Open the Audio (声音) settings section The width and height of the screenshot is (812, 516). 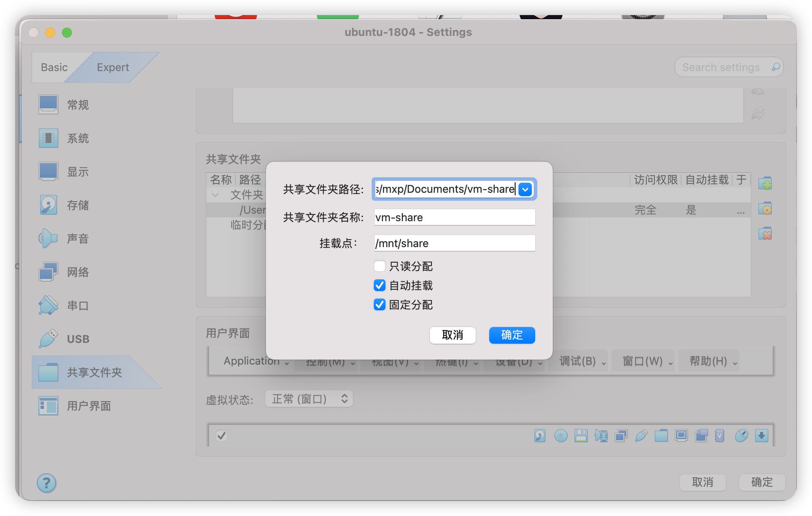coord(78,239)
